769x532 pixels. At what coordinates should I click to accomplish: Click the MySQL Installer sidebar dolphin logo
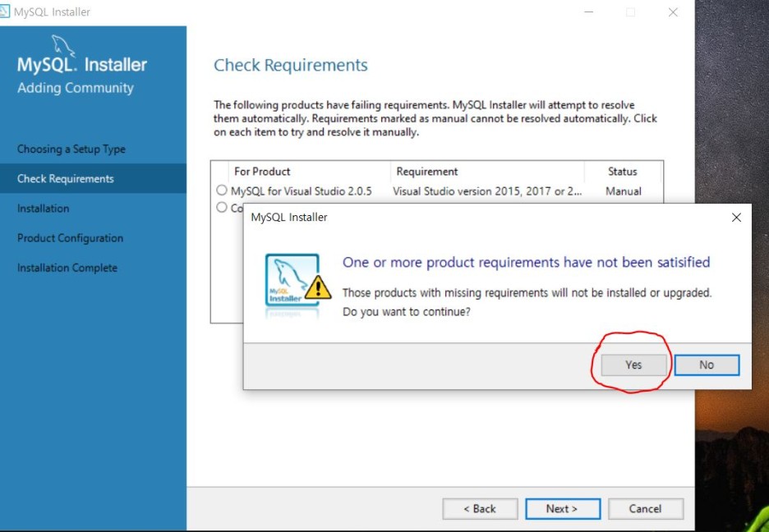pyautogui.click(x=63, y=45)
